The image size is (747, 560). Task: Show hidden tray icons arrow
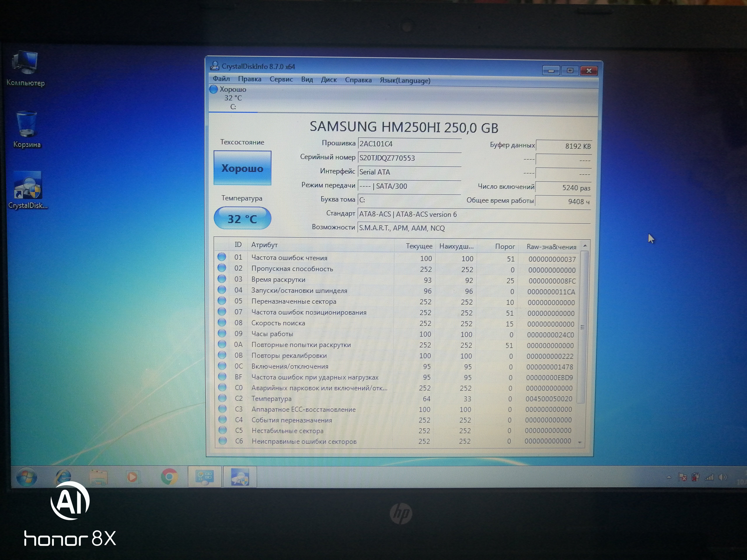(x=669, y=477)
